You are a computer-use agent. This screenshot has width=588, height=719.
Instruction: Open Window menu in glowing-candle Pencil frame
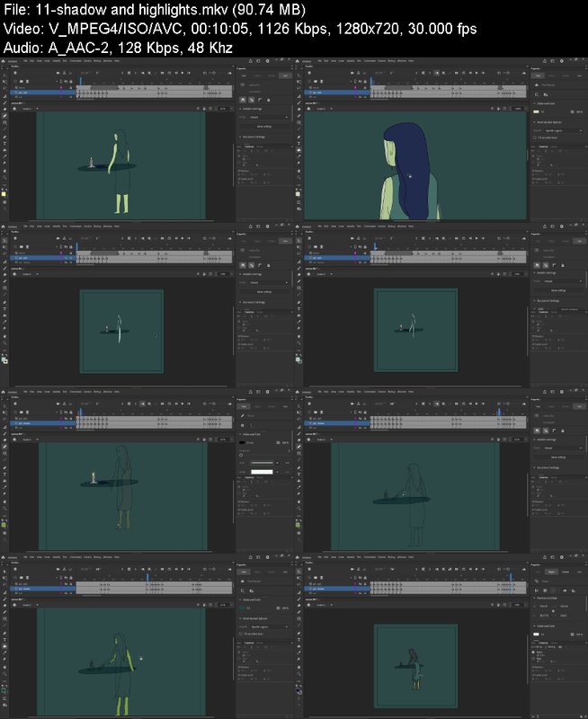107,392
